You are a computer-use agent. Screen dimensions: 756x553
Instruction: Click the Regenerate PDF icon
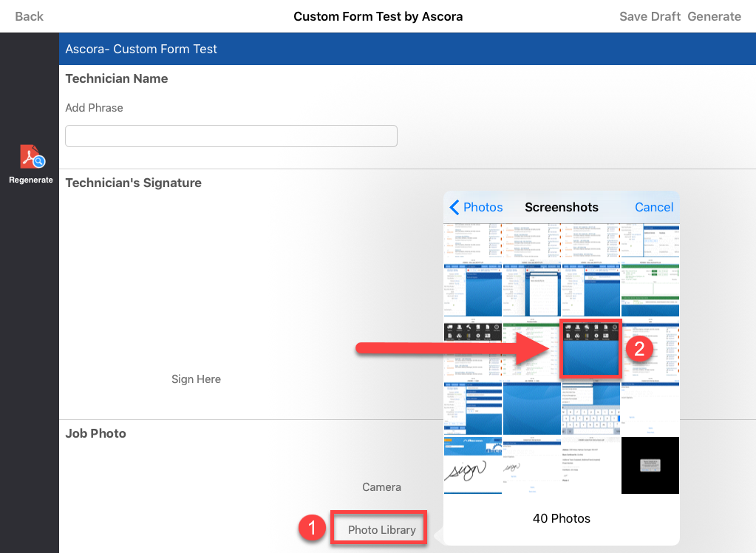tap(32, 158)
